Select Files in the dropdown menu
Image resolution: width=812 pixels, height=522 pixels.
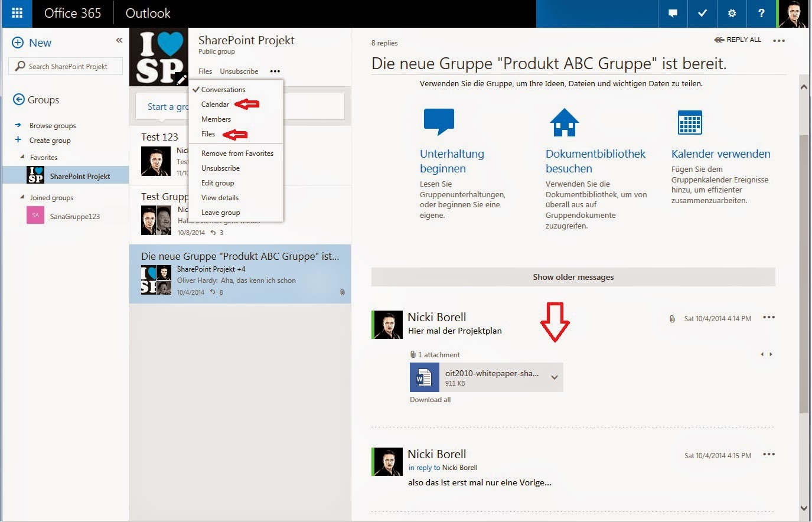click(x=208, y=133)
